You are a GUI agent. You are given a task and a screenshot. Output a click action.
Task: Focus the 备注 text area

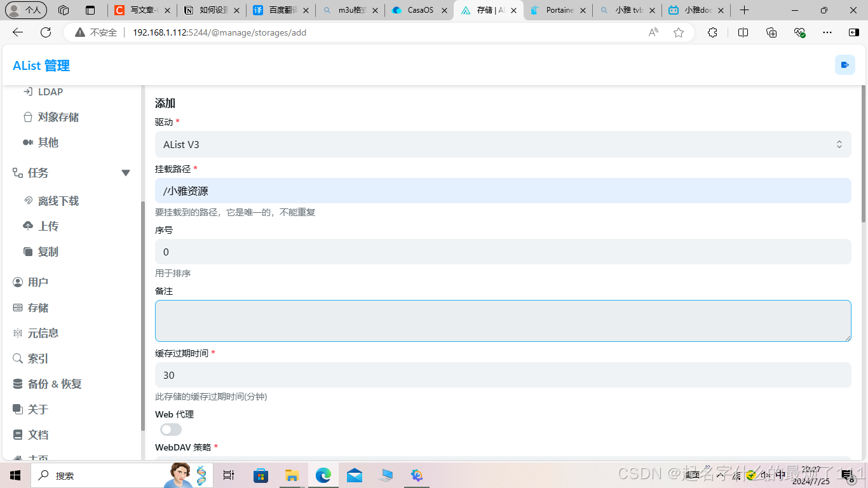pyautogui.click(x=503, y=321)
